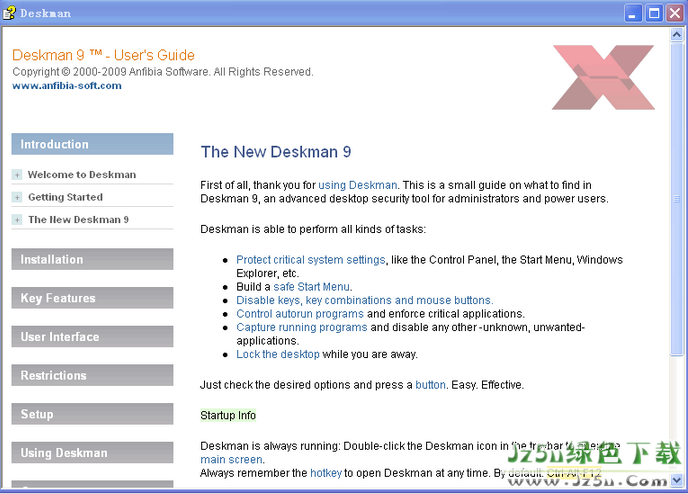The width and height of the screenshot is (688, 494).
Task: Open 'Control autorun programs' link
Action: pos(300,314)
